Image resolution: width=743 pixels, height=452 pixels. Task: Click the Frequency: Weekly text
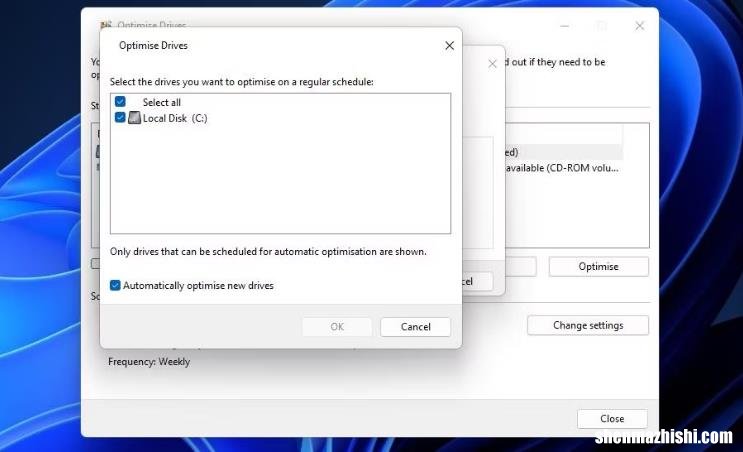click(x=149, y=362)
